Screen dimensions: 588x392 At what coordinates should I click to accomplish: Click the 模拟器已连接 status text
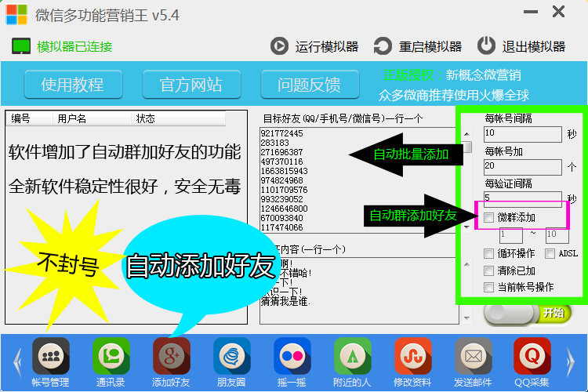pos(74,46)
